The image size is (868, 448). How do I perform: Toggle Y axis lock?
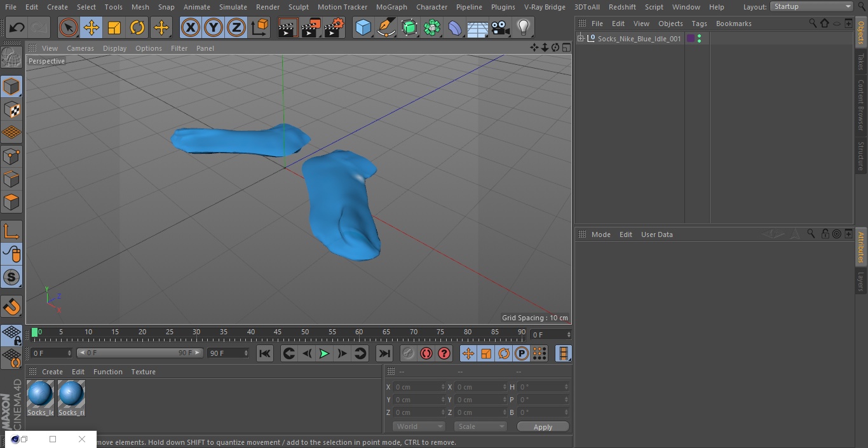click(214, 27)
